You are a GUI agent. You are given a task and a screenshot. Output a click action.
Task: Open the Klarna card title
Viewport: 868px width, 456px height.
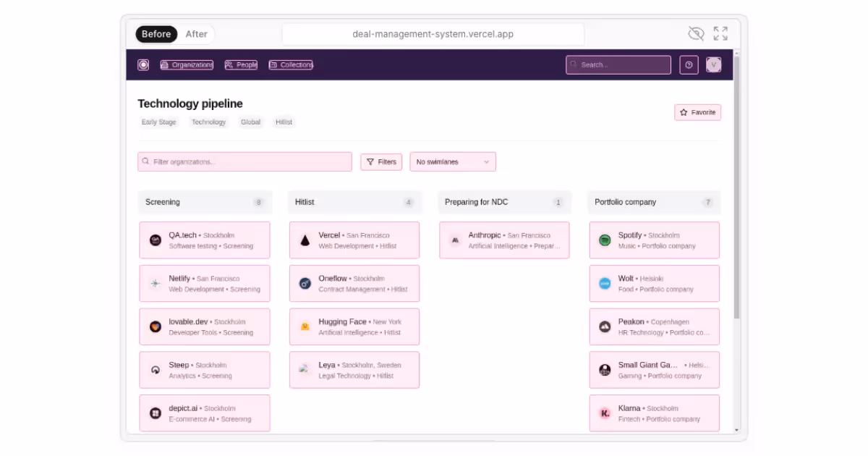(629, 408)
